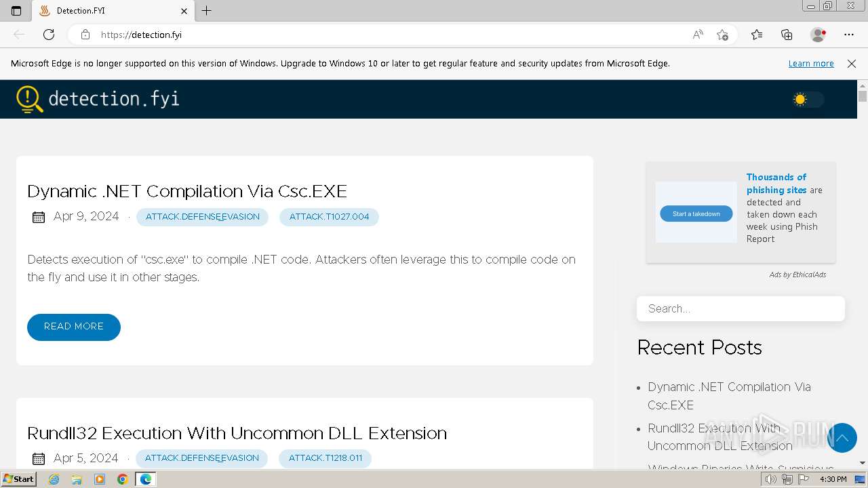868x488 pixels.
Task: Click READ MORE for Csc.EXE post
Action: pos(74,327)
